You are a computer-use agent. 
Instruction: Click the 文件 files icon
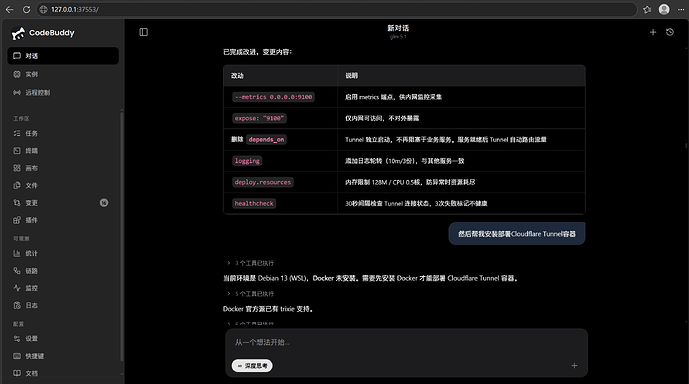tap(17, 185)
